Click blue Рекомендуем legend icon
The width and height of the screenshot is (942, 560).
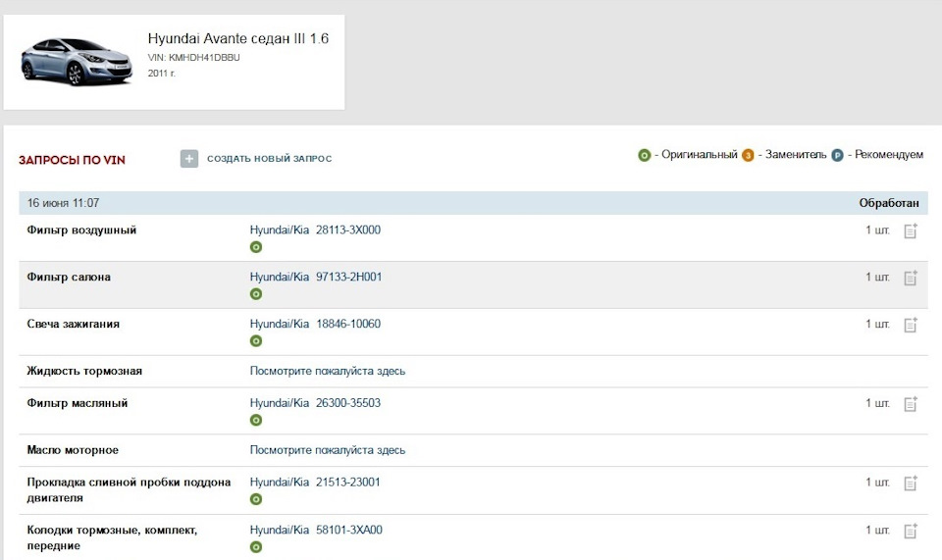pos(837,156)
